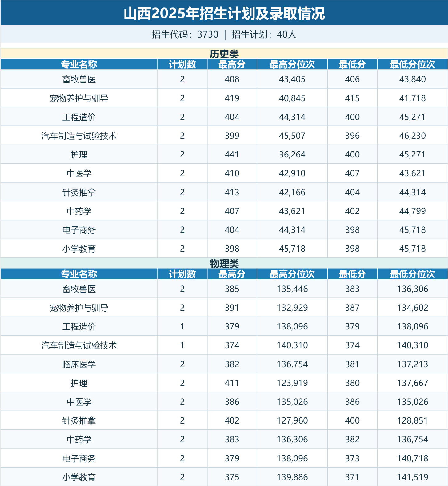Select rank value 43,840
This screenshot has height=486, width=448.
[412, 79]
